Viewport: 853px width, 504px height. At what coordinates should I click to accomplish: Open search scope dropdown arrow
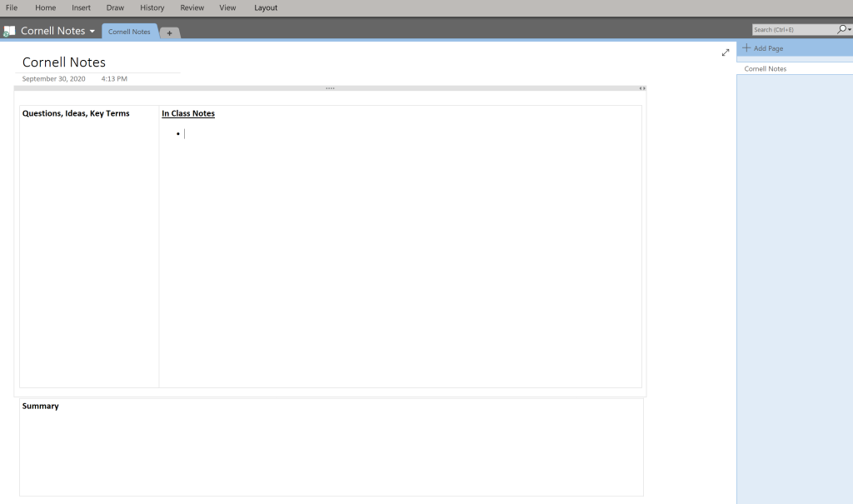tap(850, 29)
